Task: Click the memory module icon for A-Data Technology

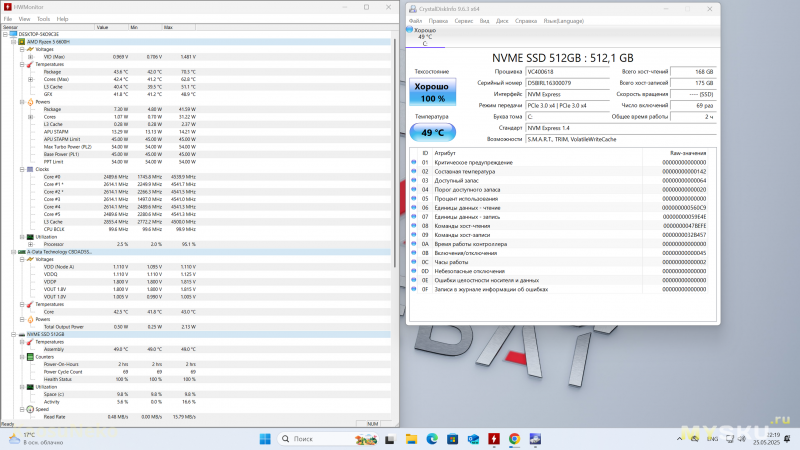Action: 22,252
